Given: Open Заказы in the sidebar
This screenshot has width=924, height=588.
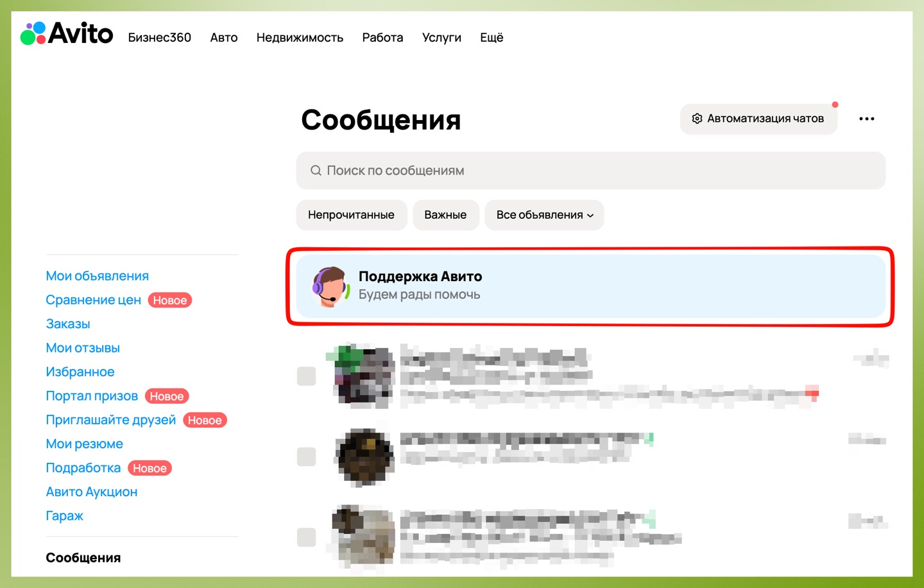Looking at the screenshot, I should click(68, 324).
